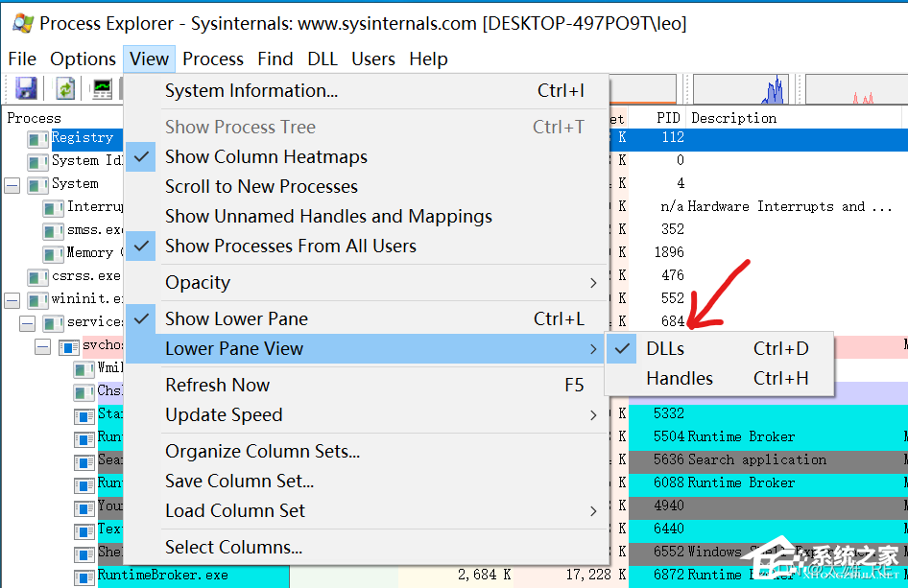Click the svchost process icon
The height and width of the screenshot is (588, 908).
coord(69,345)
